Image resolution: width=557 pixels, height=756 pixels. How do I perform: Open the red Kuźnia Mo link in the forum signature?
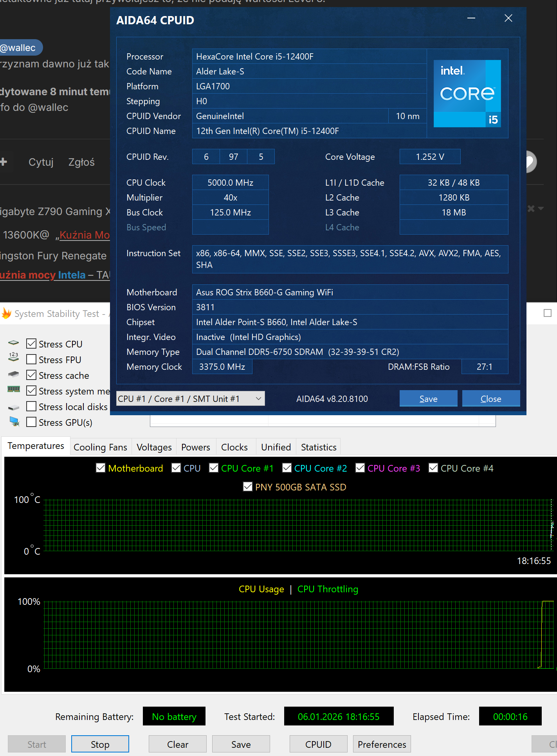coord(85,235)
